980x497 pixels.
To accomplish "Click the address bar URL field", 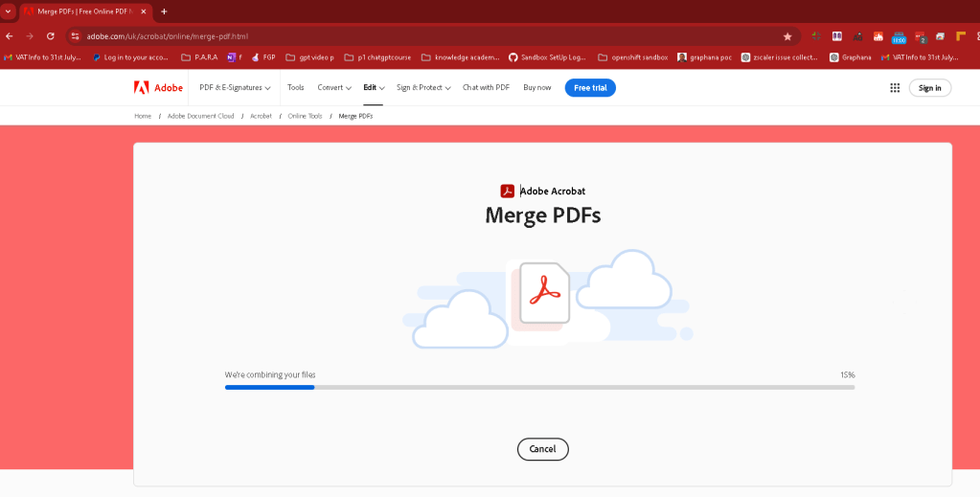I will point(431,36).
